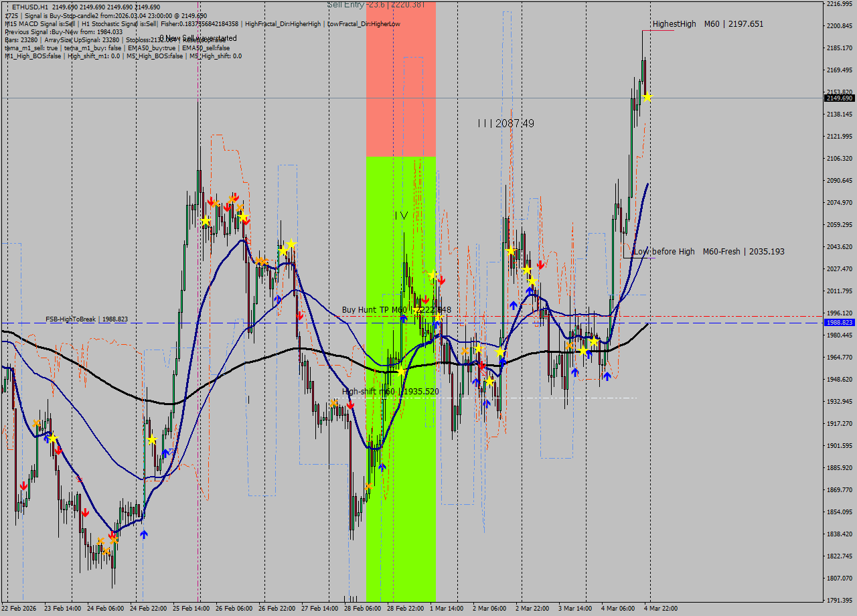
Task: Click the ETHUSD,H1 chart title
Action: pos(30,5)
